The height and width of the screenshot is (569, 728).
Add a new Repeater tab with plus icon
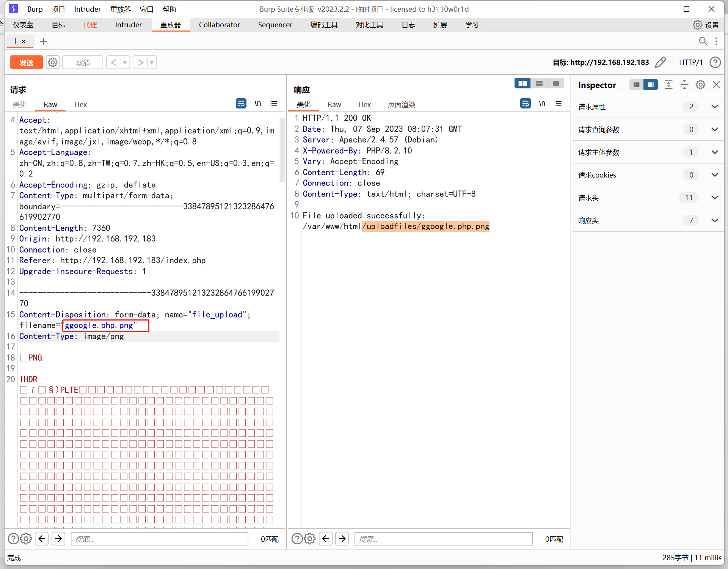tap(44, 41)
